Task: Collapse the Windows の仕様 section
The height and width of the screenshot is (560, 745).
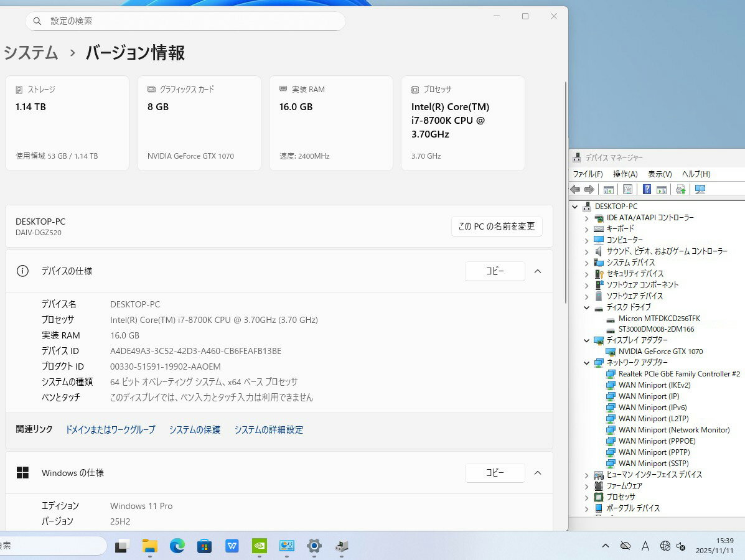Action: pyautogui.click(x=538, y=473)
